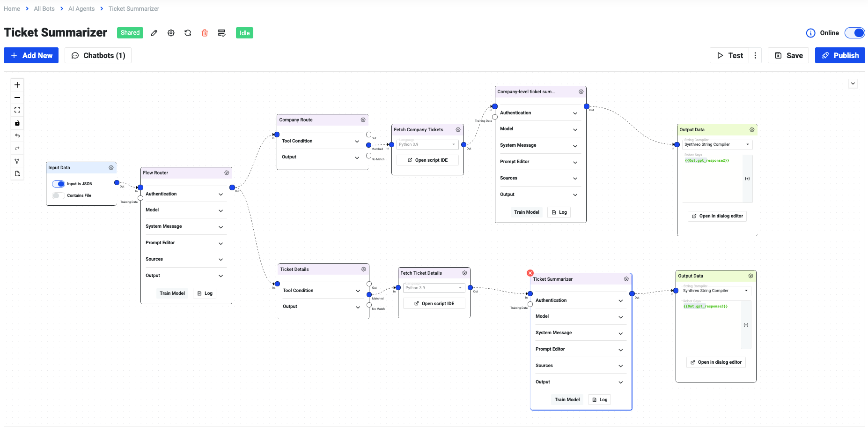Screen dimensions: 868x427
Task: Enable the Contains File toggle
Action: coord(58,195)
